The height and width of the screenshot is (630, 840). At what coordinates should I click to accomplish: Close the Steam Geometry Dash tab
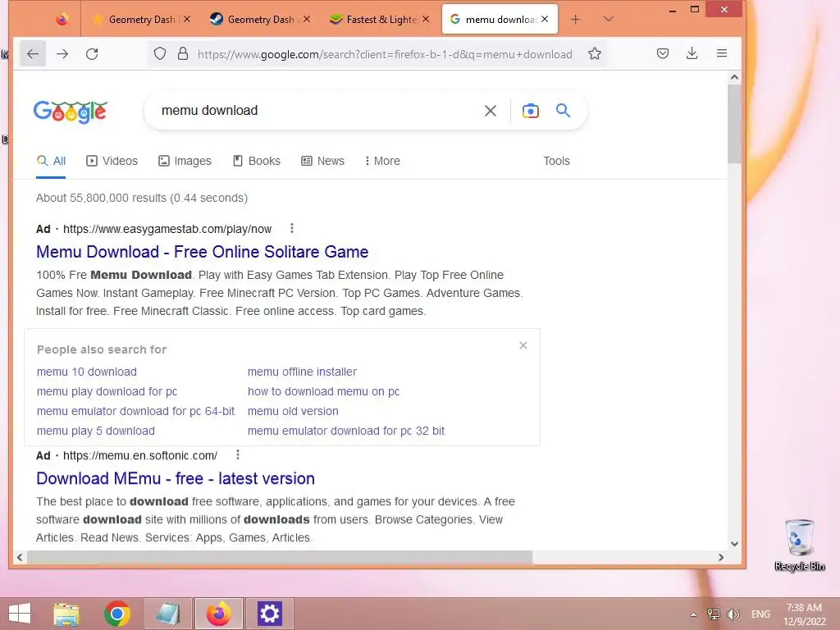pos(307,20)
